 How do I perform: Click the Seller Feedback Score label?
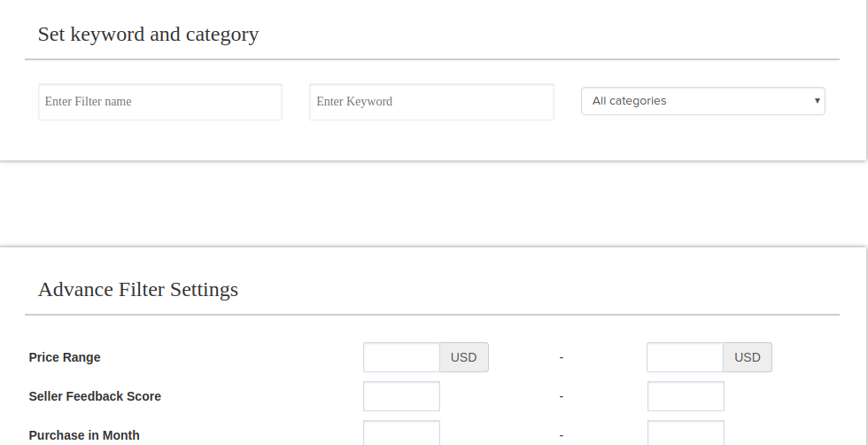[x=95, y=396]
